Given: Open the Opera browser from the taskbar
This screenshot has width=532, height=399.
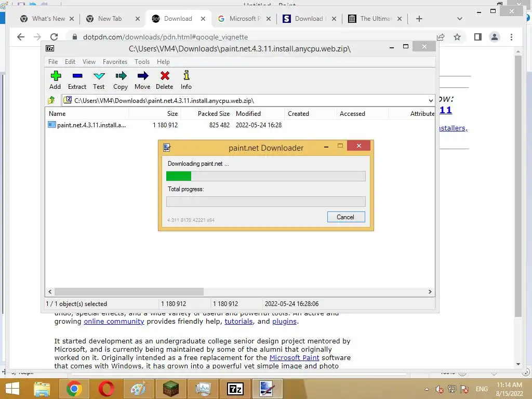Looking at the screenshot, I should 106,389.
